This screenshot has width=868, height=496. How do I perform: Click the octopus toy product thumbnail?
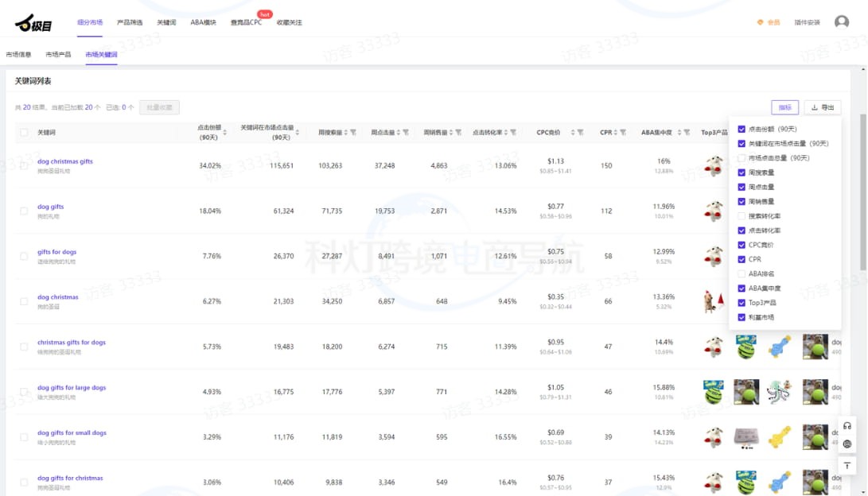[x=779, y=392]
